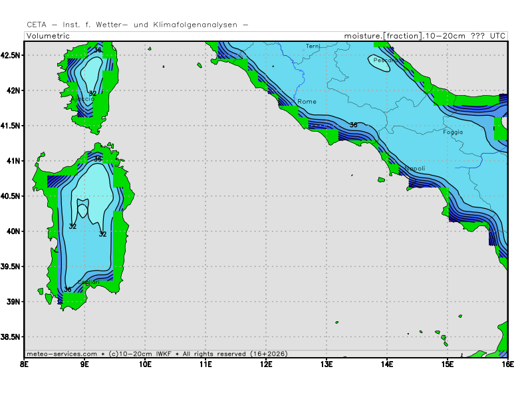Click the 16E longitude axis label

[x=507, y=364]
